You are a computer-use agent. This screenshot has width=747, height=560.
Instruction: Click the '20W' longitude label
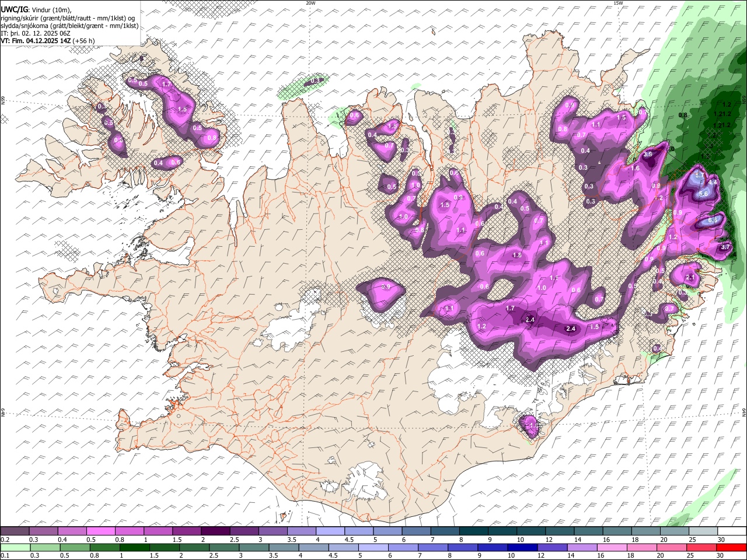pos(310,3)
